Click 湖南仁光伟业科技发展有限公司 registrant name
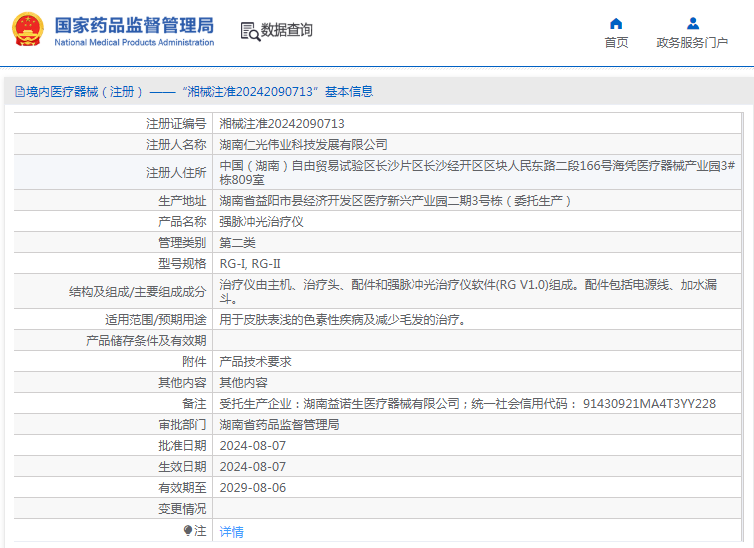Viewport: 754px width, 548px height. 303,145
